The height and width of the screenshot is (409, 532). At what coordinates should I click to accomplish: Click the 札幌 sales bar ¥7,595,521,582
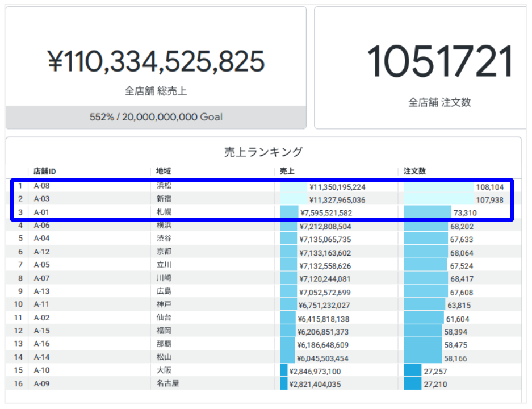(325, 213)
